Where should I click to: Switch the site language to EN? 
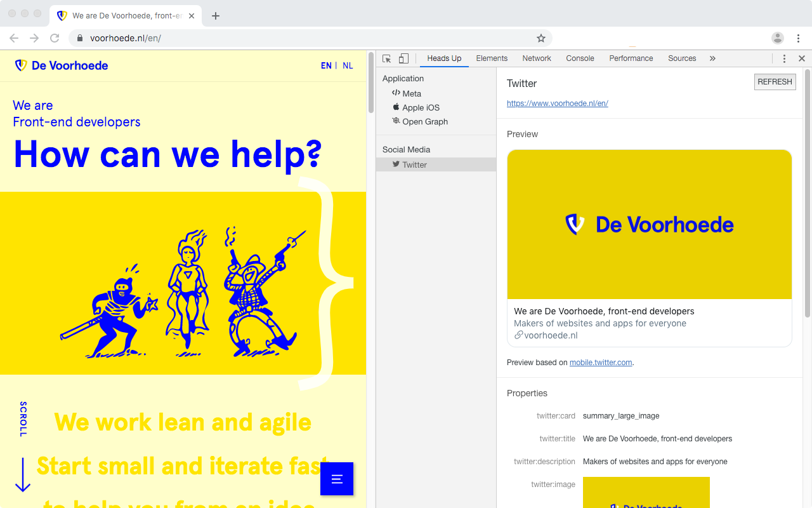[326, 65]
